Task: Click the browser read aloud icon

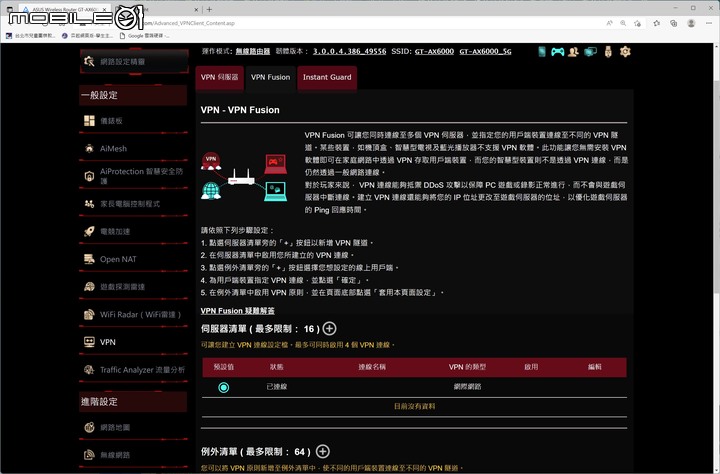Action: click(609, 23)
